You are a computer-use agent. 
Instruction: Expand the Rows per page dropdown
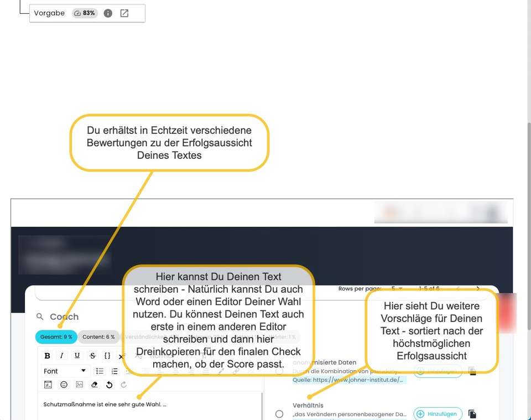pos(397,289)
